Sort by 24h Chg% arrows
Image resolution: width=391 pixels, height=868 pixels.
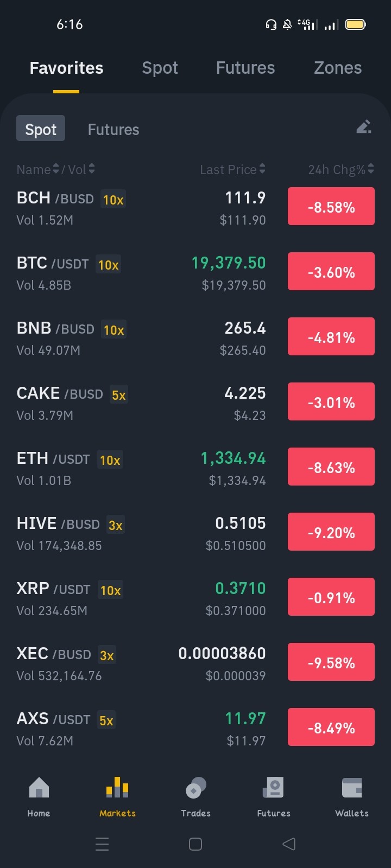371,169
